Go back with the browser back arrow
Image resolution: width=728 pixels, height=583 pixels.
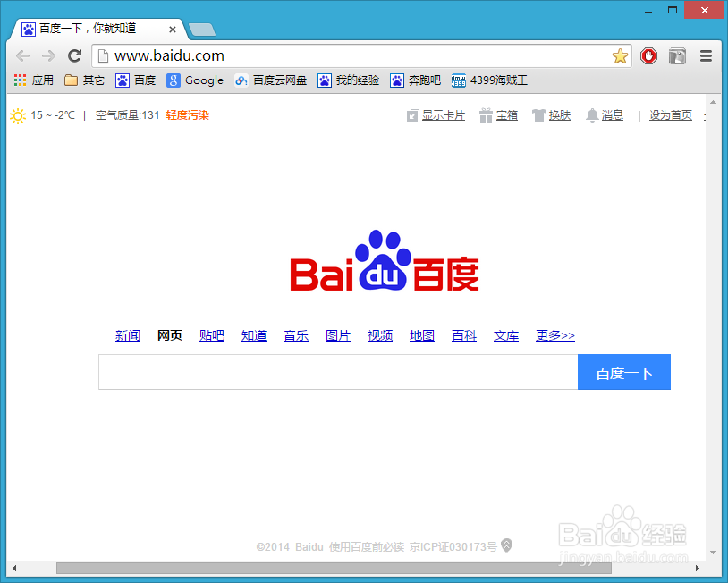(x=22, y=56)
